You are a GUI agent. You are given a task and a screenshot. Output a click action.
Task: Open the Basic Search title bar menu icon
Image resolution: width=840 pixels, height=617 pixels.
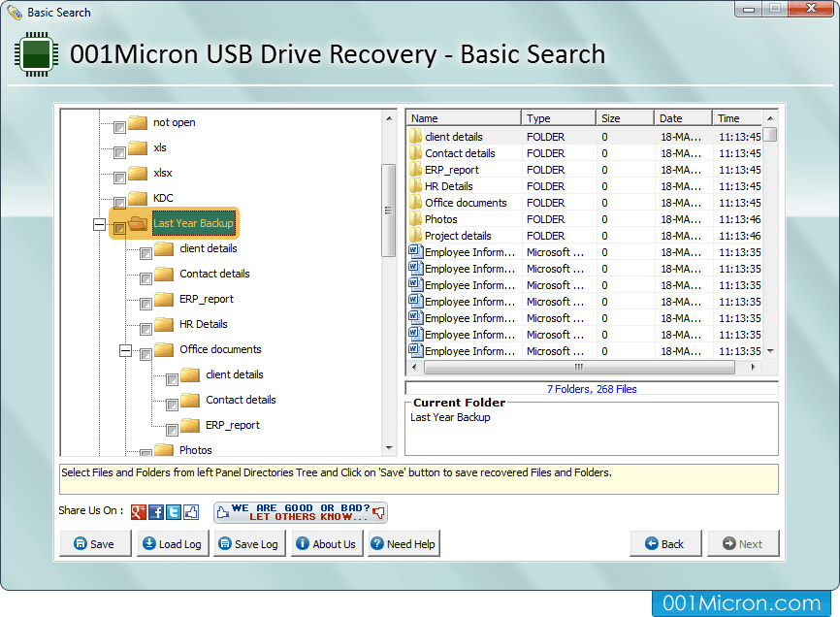click(13, 12)
